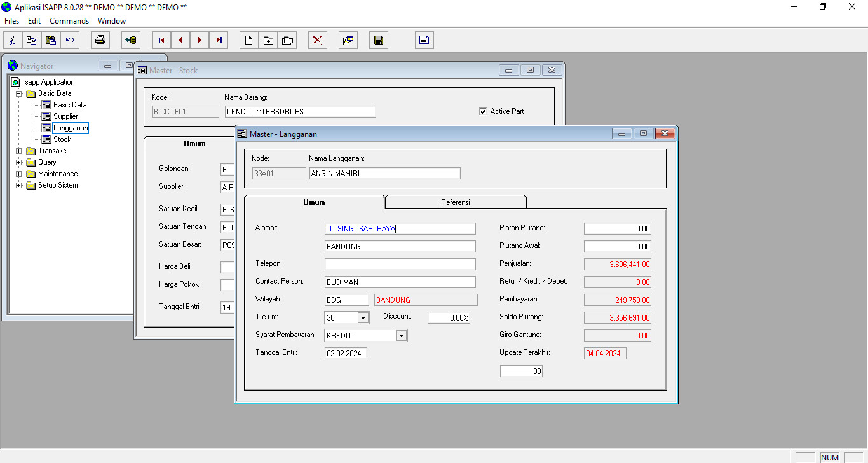Open the Syarat Pembayaran dropdown
This screenshot has height=463, width=868.
click(401, 335)
